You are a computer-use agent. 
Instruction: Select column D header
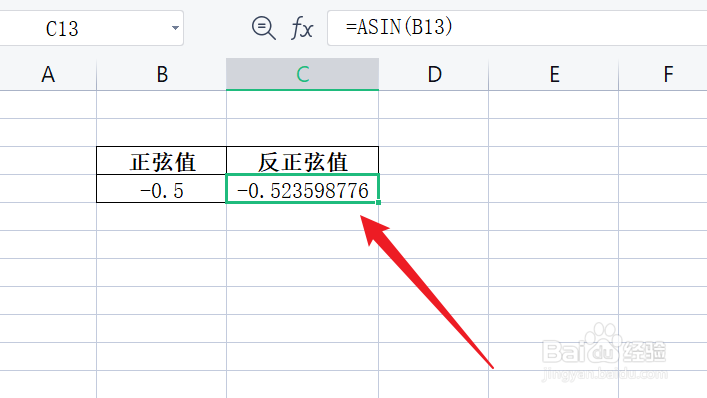tap(434, 74)
